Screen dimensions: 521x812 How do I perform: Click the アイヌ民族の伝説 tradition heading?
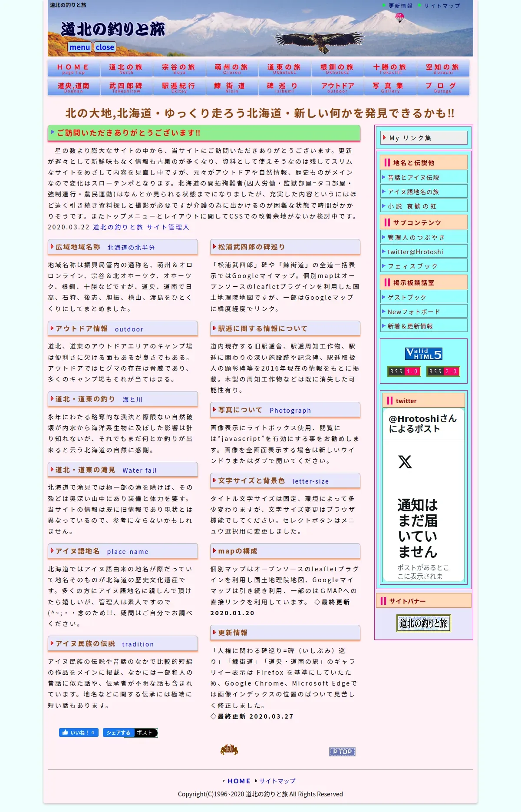[x=123, y=643]
